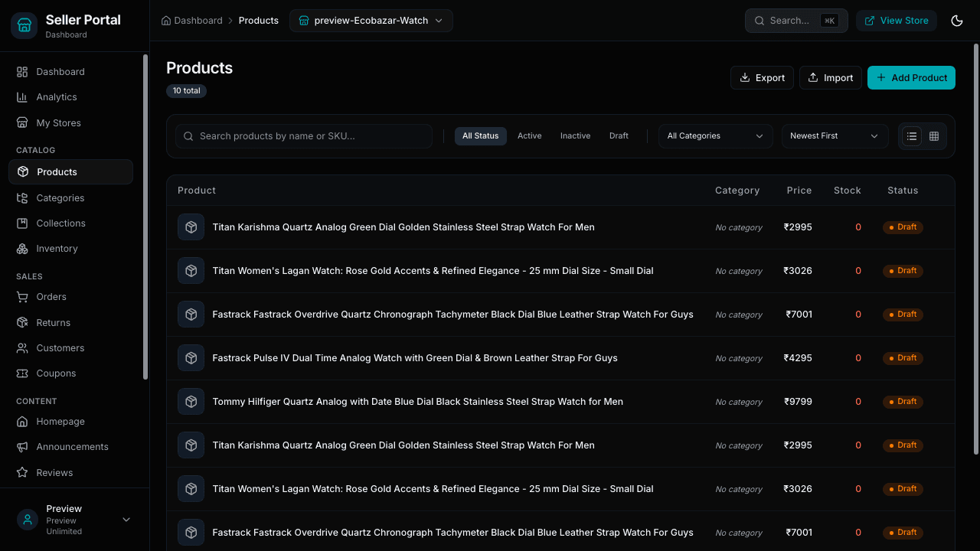
Task: Open Announcements in the sidebar
Action: 71,447
